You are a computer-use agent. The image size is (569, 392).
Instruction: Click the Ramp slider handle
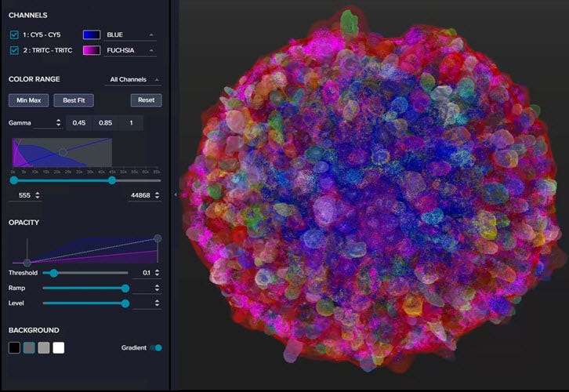[x=125, y=288]
